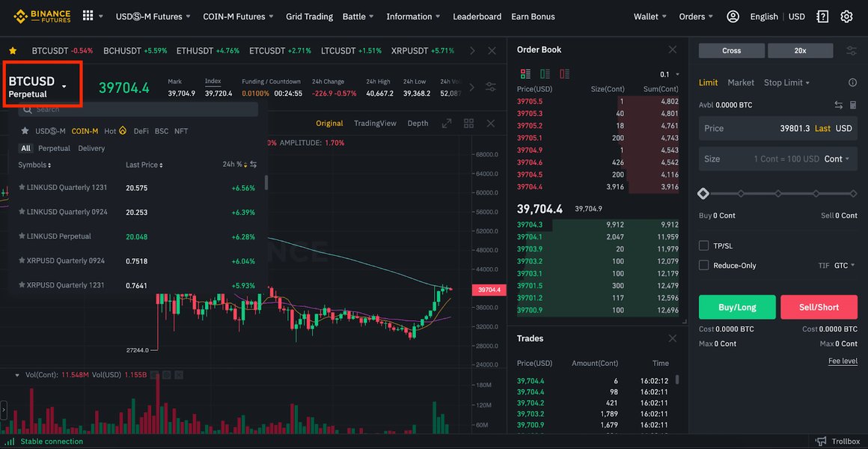
Task: Open the Stop Limit order type dropdown
Action: (x=786, y=82)
